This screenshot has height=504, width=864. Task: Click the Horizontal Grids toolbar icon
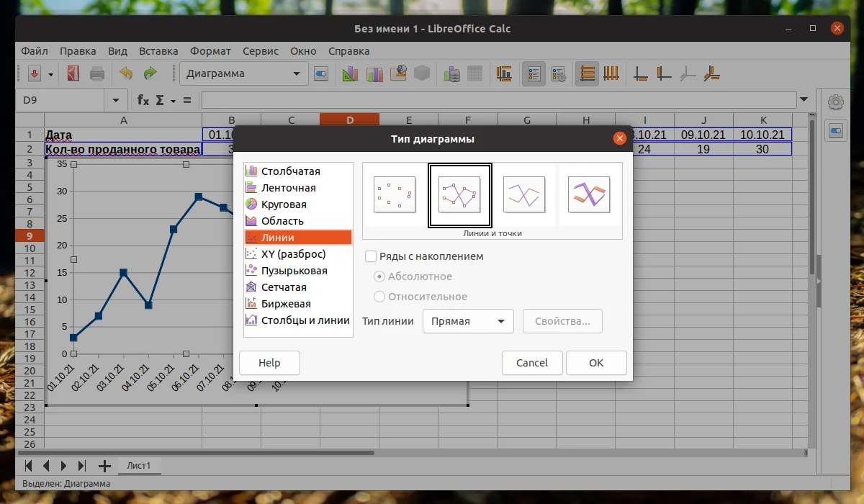587,73
